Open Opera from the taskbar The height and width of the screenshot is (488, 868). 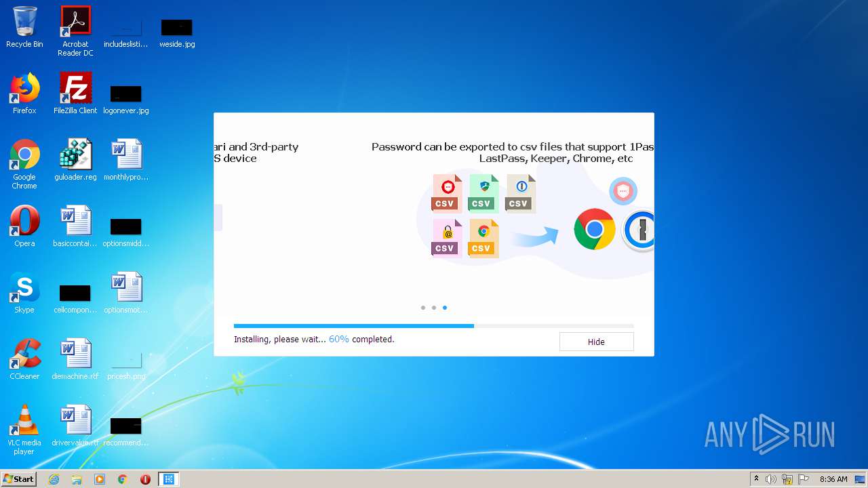tap(145, 479)
